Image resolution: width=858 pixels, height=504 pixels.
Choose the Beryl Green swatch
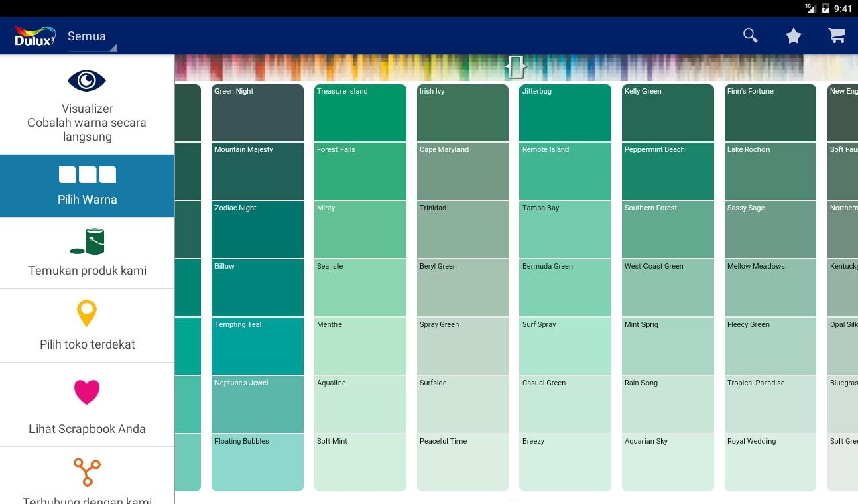pos(463,288)
